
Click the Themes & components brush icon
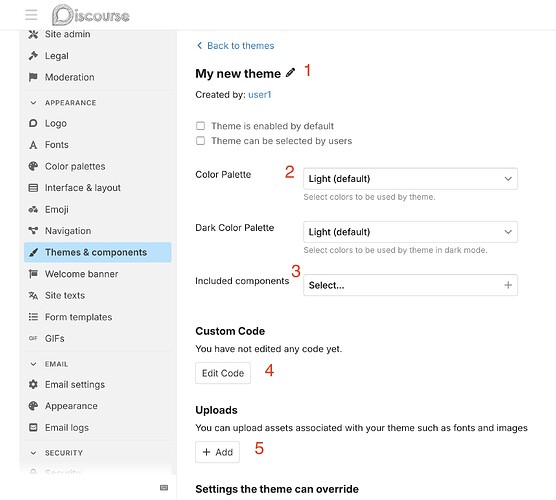pyautogui.click(x=33, y=252)
